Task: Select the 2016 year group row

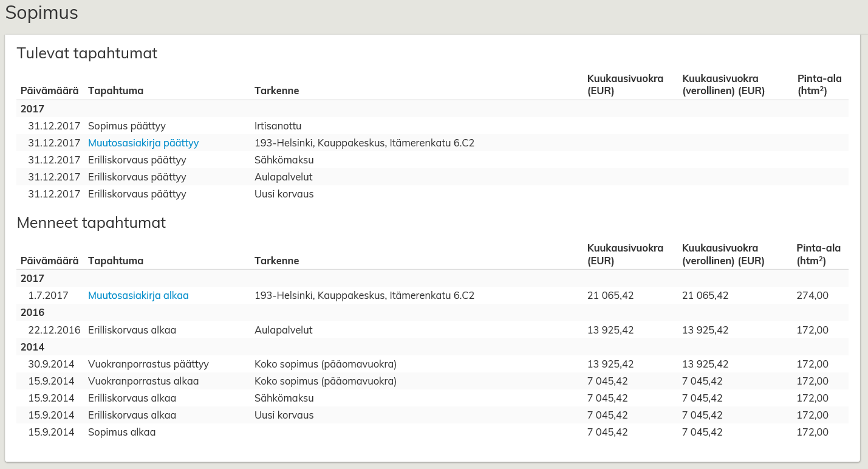Action: click(x=32, y=313)
